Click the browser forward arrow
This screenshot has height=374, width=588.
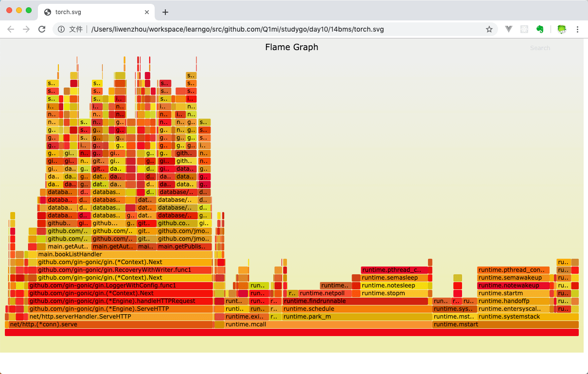pyautogui.click(x=26, y=29)
